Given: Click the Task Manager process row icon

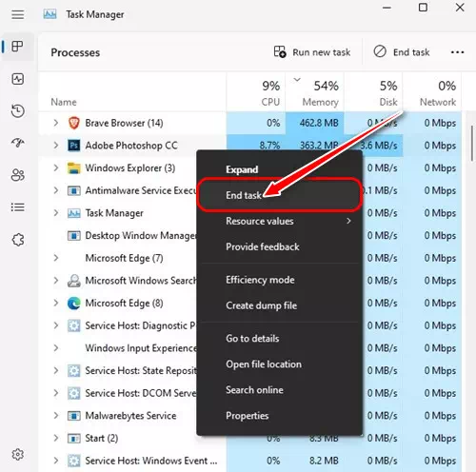Looking at the screenshot, I should coord(74,213).
